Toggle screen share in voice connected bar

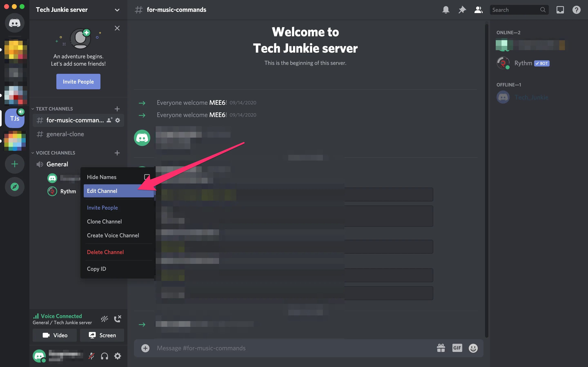coord(102,335)
